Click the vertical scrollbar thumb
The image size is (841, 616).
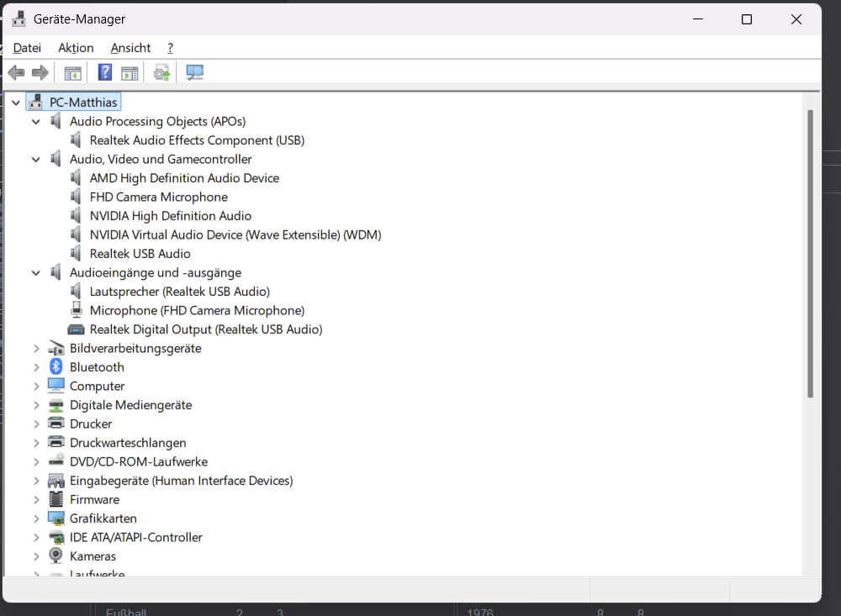[810, 254]
